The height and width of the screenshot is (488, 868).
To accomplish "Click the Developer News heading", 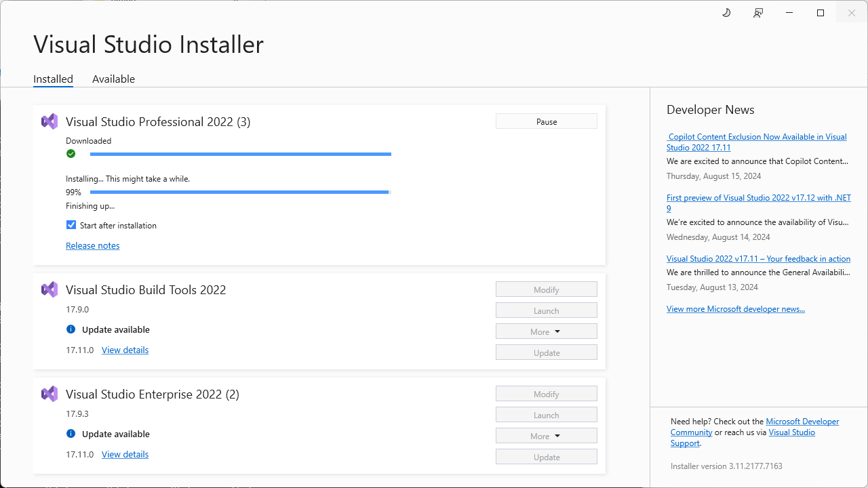I will click(711, 110).
